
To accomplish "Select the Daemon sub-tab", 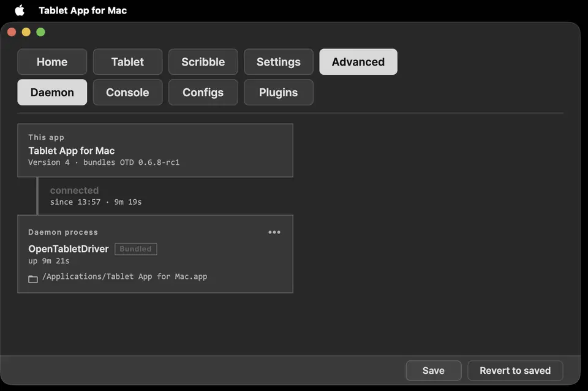I will (52, 93).
